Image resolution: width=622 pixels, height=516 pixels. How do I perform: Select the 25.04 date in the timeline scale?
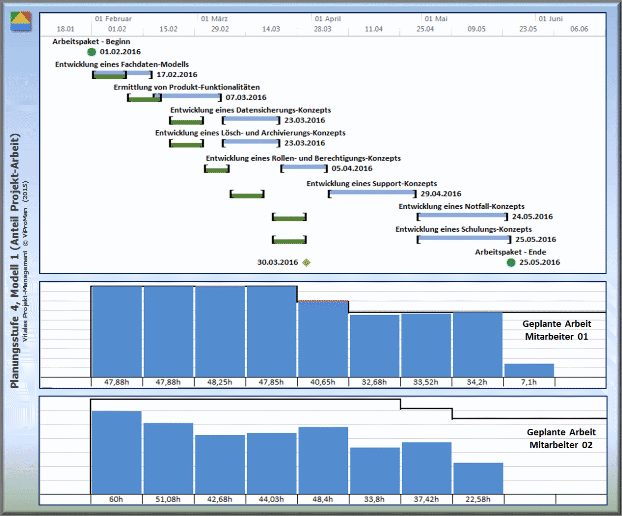[x=425, y=30]
